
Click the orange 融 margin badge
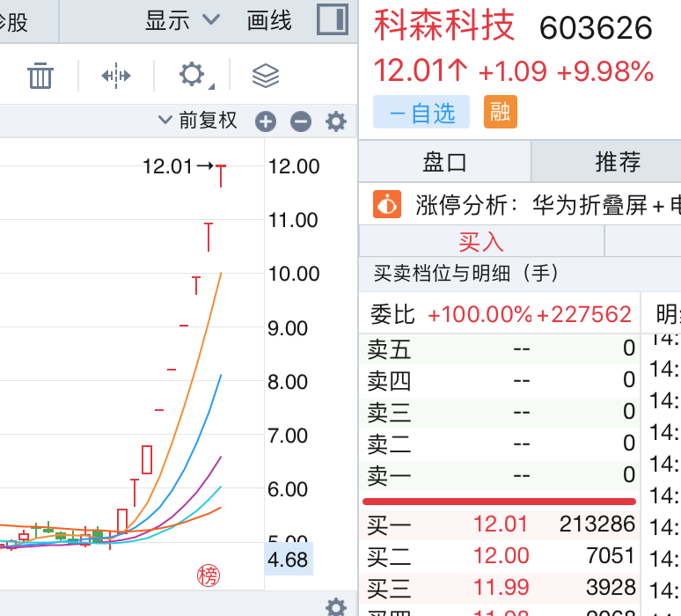(501, 112)
